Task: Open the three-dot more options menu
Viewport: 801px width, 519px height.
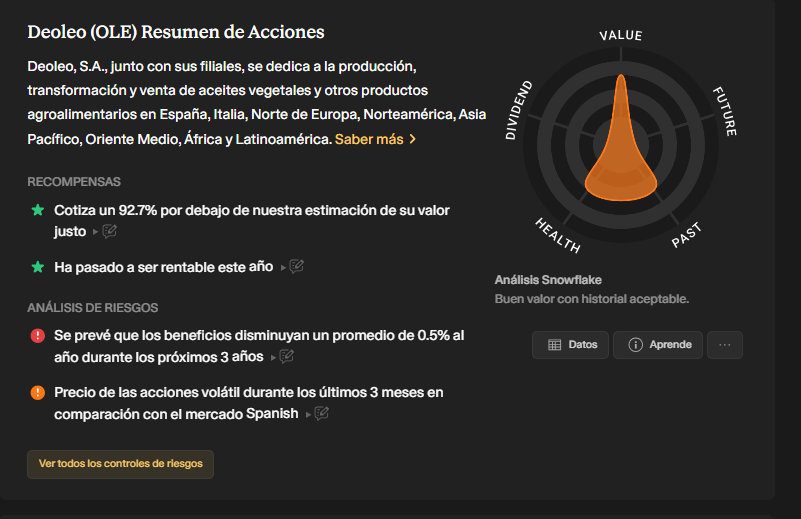Action: [725, 345]
